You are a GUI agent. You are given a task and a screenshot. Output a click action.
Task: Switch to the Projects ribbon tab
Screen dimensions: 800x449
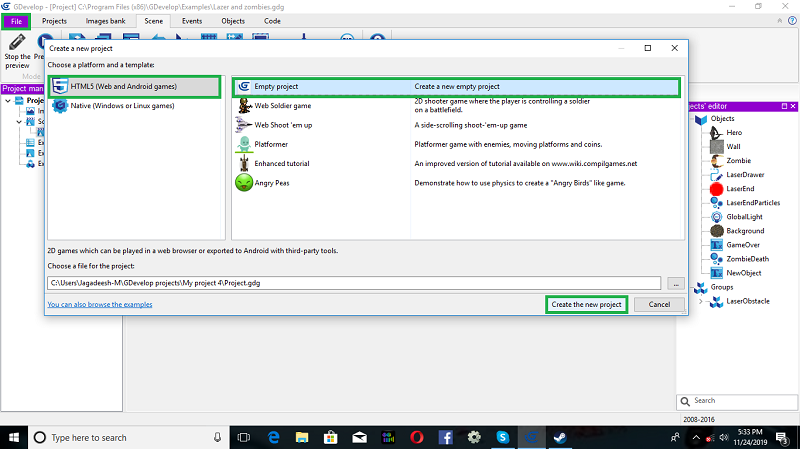coord(54,21)
